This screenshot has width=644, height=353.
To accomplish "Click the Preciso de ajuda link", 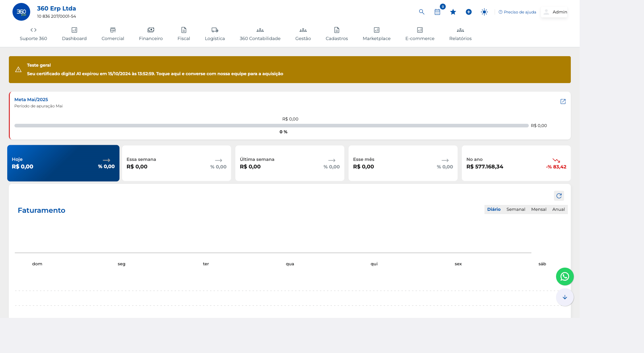I will [517, 12].
